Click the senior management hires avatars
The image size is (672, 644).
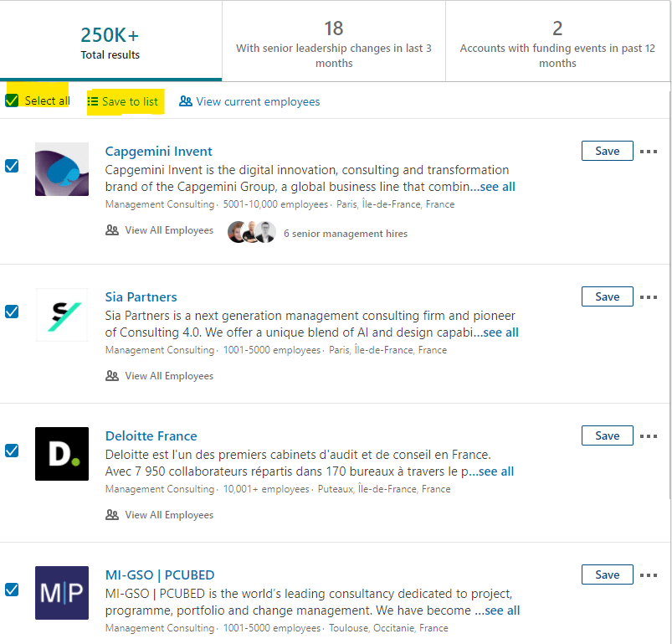click(x=252, y=232)
